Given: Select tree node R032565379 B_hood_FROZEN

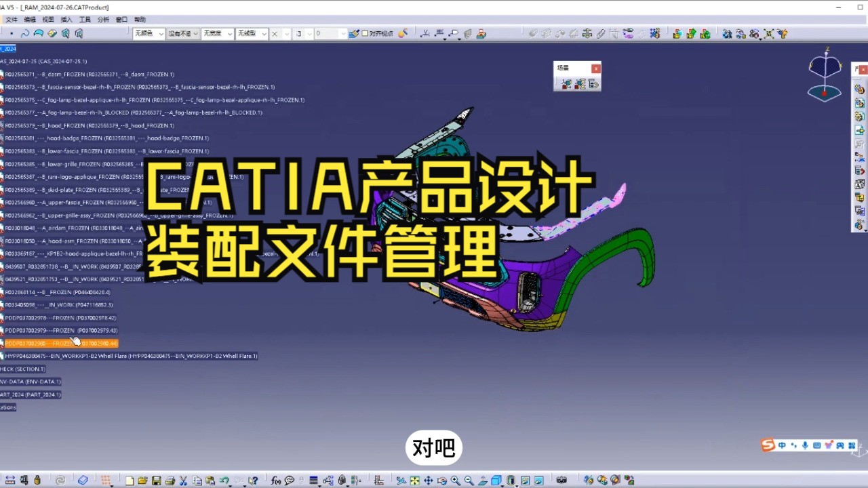Looking at the screenshot, I should point(90,126).
